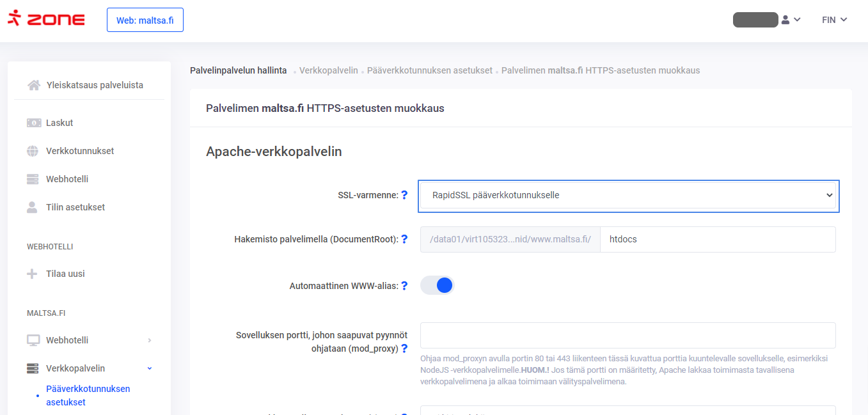The width and height of the screenshot is (868, 415).
Task: Open help for SSL-varmenne field
Action: click(x=404, y=195)
